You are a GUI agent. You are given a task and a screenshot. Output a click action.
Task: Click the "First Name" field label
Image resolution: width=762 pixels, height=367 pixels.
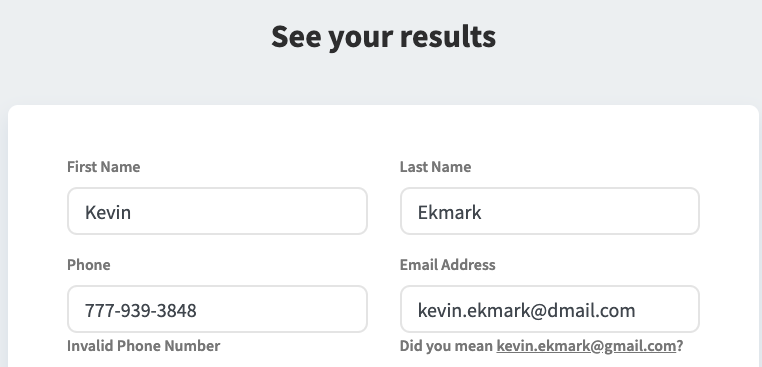pyautogui.click(x=104, y=167)
